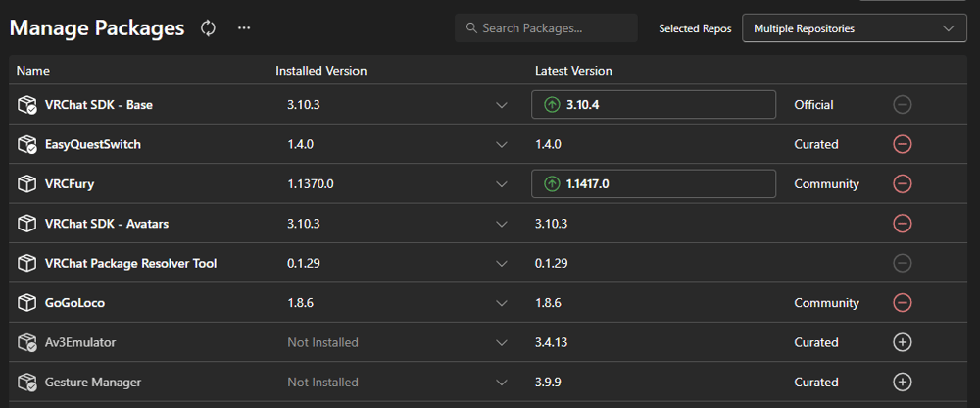Open the Multiple Repositories dropdown

pos(854,28)
